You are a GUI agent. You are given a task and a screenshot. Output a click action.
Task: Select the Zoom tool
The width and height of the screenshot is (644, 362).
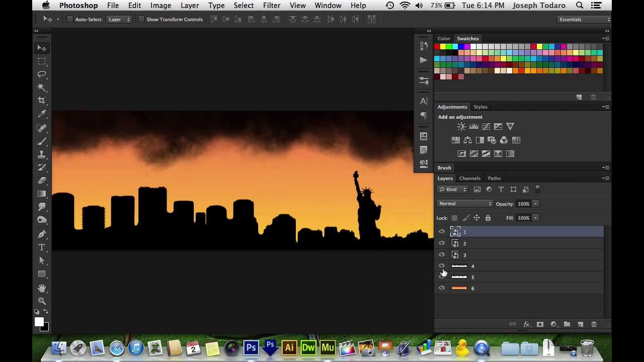[x=42, y=301]
